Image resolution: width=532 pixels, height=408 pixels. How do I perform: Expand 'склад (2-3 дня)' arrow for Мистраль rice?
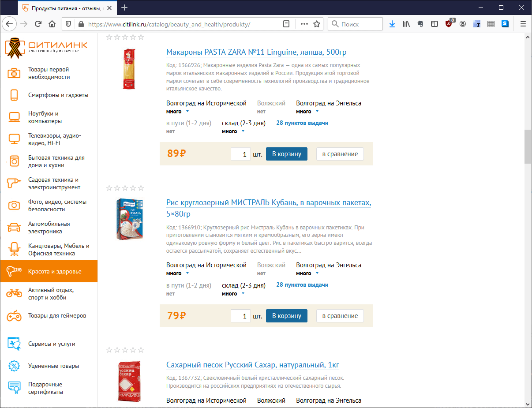[x=243, y=294]
